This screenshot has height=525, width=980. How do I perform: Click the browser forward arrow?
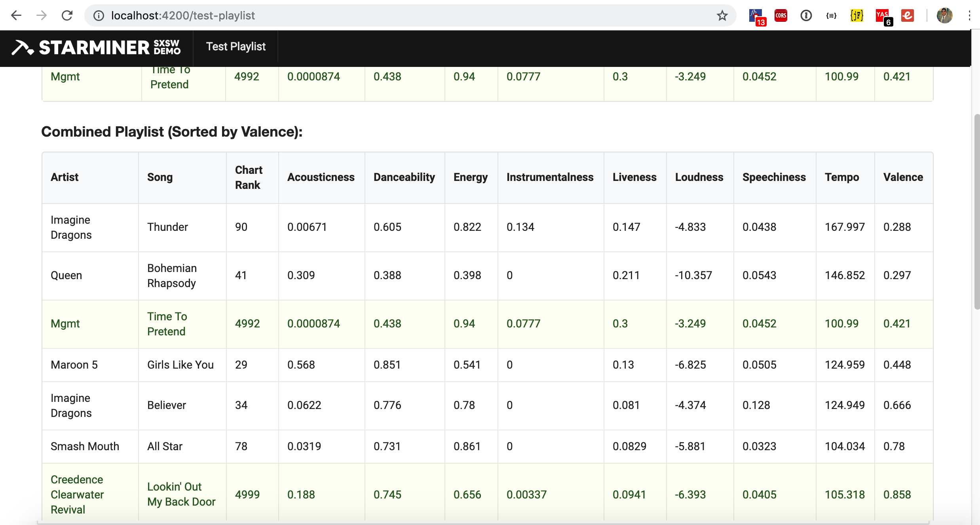pos(42,15)
